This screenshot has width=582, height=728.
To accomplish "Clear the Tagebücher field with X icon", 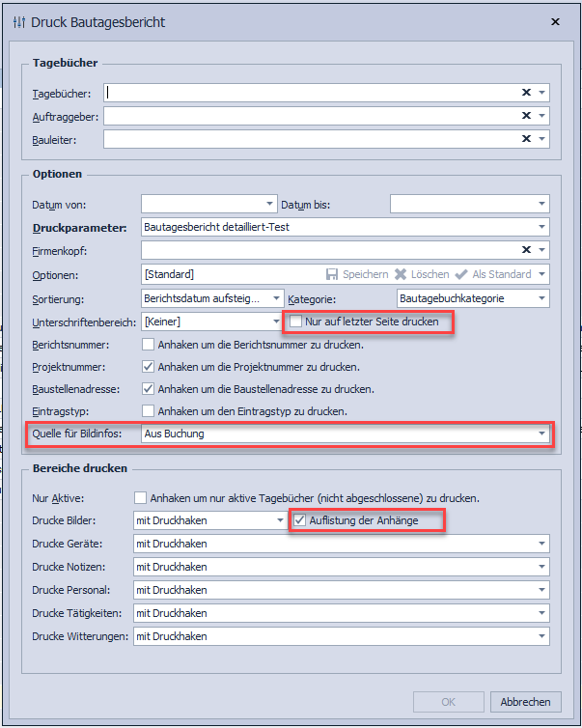I will [x=526, y=93].
